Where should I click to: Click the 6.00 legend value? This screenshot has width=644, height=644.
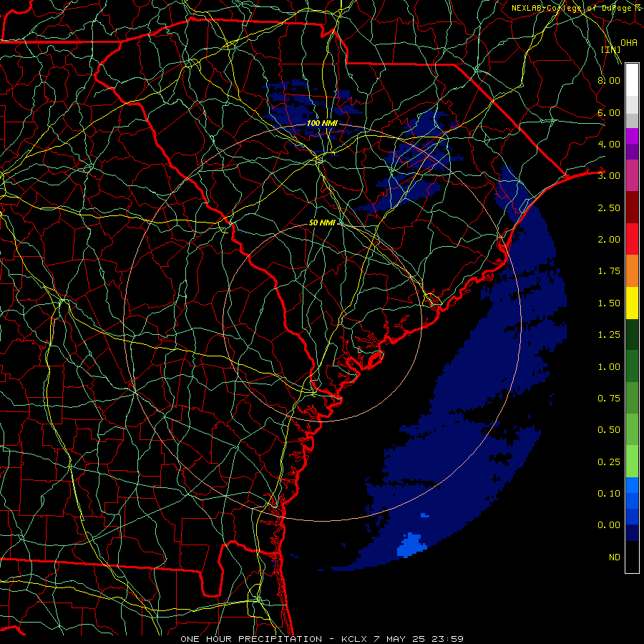609,112
